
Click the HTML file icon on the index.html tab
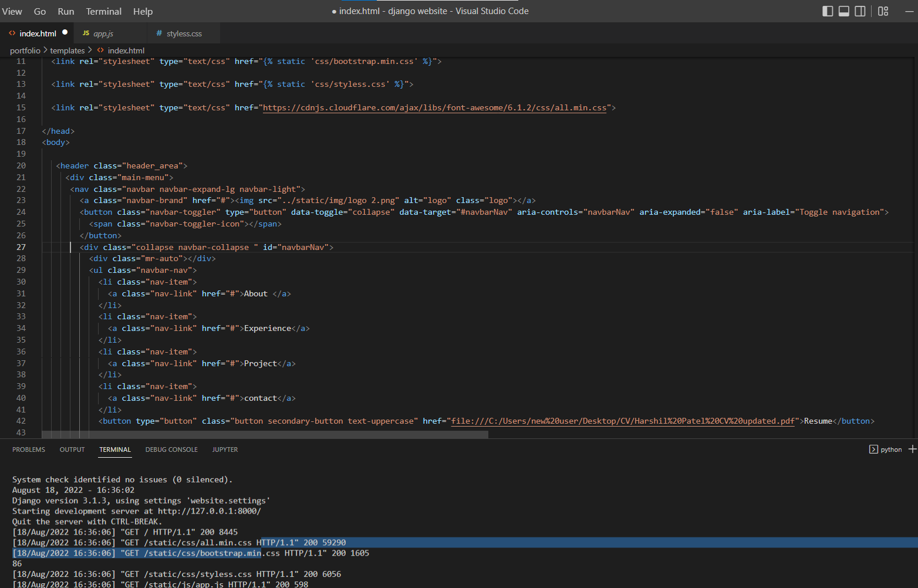[x=12, y=33]
